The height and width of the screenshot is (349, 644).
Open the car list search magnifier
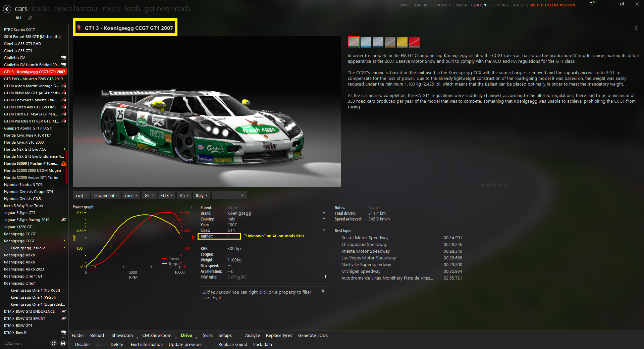click(30, 18)
